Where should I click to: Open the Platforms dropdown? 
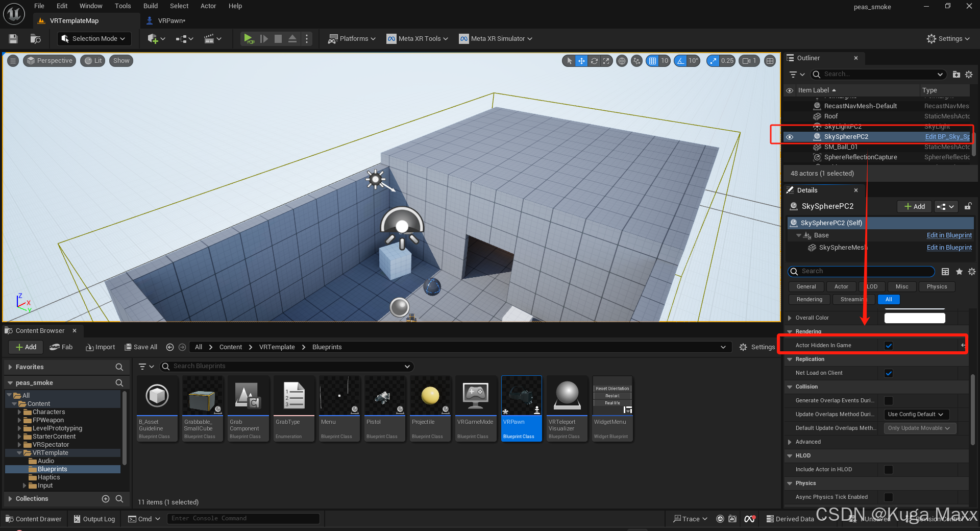(x=352, y=39)
